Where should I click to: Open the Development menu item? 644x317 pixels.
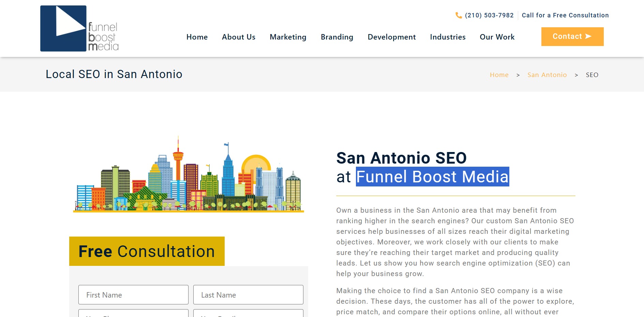point(392,37)
